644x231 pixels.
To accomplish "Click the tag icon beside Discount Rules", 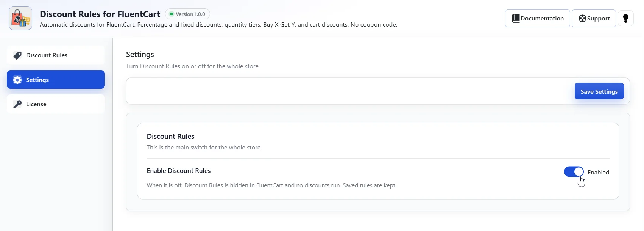I will pos(17,55).
